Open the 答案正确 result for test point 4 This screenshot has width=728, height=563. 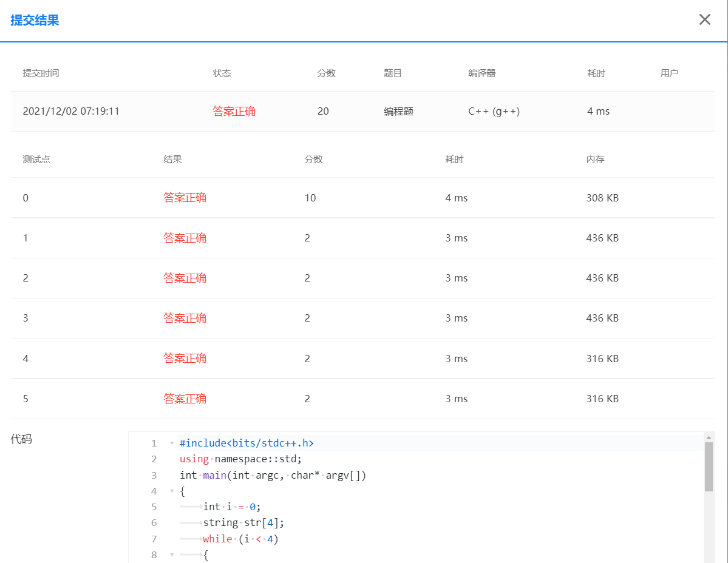click(185, 358)
